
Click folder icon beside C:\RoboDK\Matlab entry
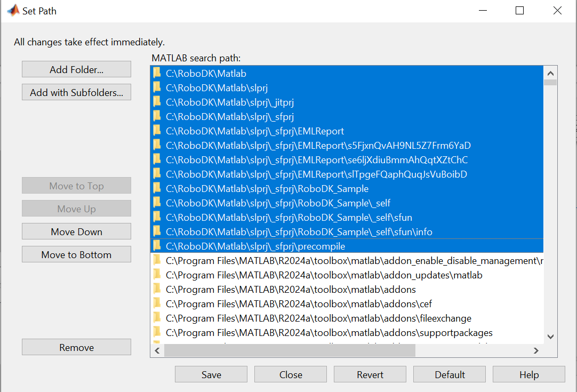[157, 73]
